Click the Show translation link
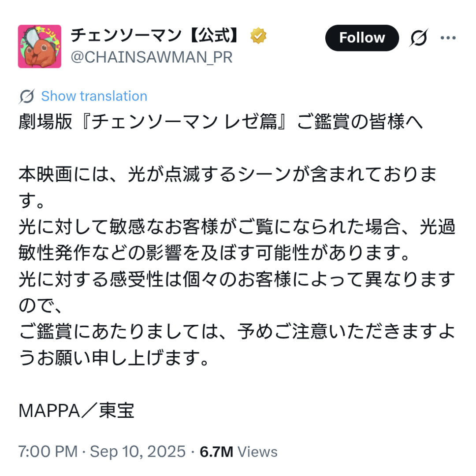 tap(94, 96)
